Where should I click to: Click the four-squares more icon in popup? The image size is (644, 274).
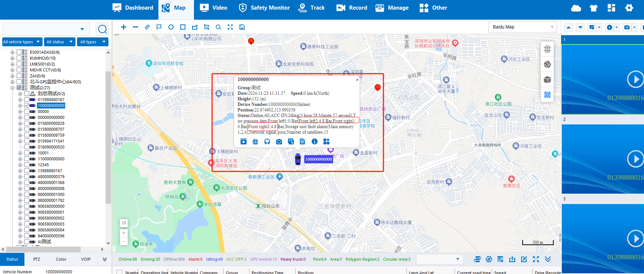click(326, 141)
